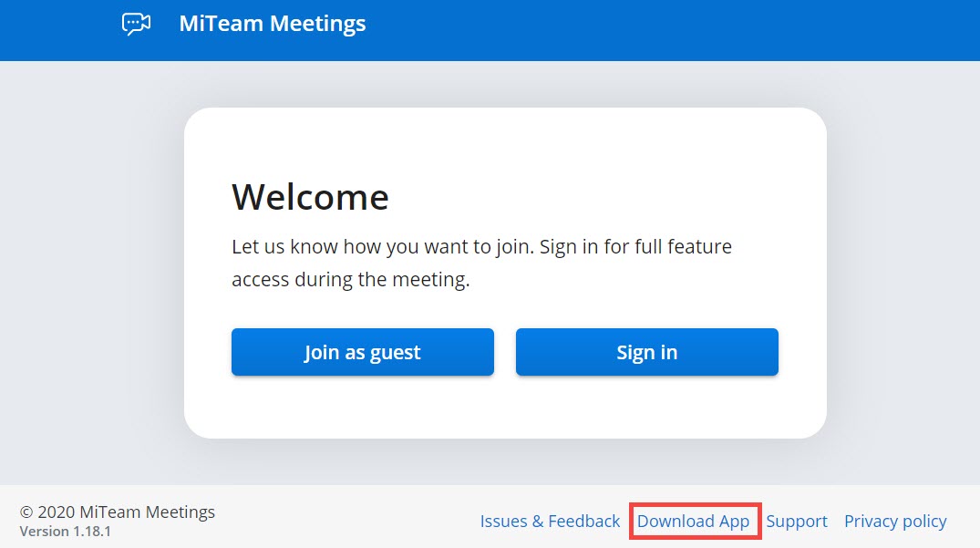The image size is (980, 548).
Task: Join the meeting as guest
Action: 362,352
